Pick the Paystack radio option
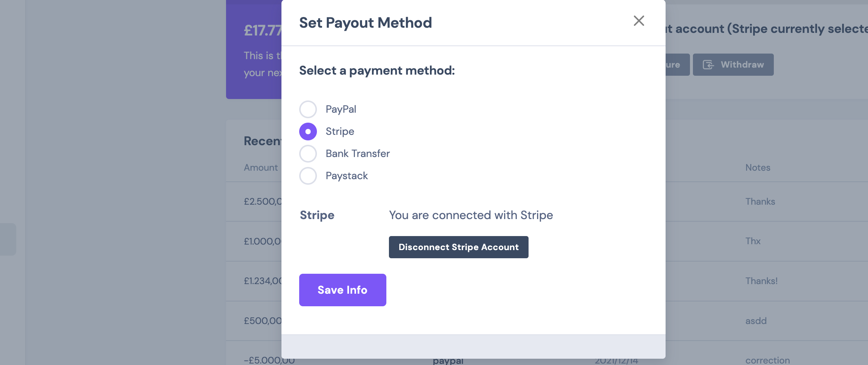The image size is (868, 365). pyautogui.click(x=308, y=176)
